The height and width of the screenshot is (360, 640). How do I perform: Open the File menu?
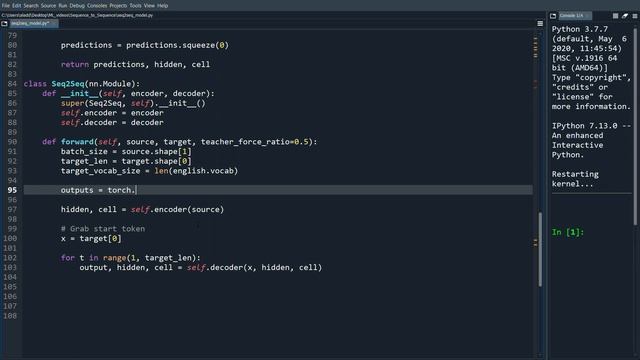(5, 6)
